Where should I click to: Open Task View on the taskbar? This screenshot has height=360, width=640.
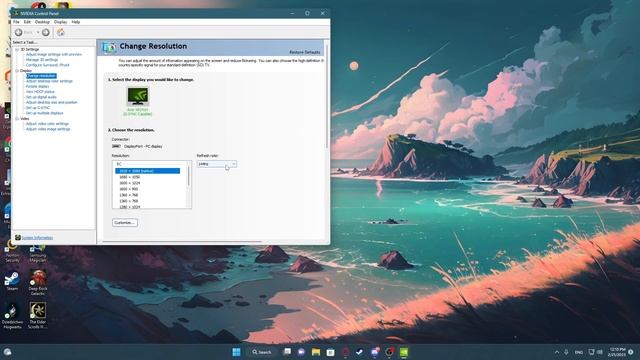click(287, 352)
